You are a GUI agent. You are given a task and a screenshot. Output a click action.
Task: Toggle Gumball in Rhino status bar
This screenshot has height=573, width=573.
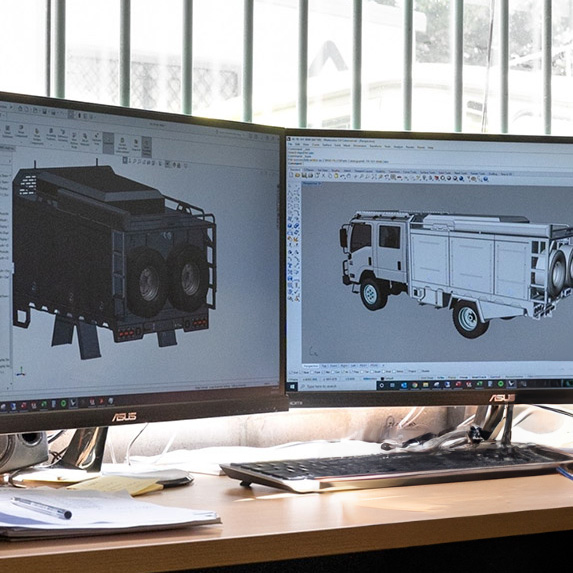(495, 377)
